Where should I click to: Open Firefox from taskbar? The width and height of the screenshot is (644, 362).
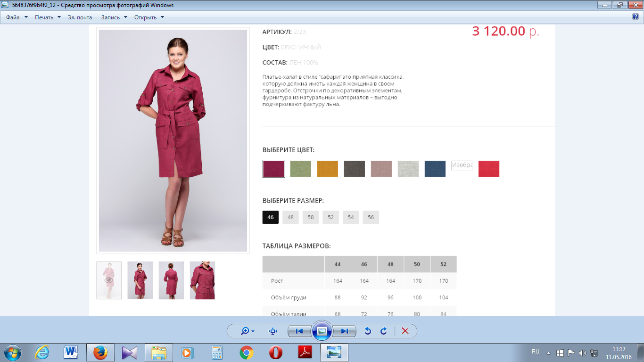coord(100,352)
